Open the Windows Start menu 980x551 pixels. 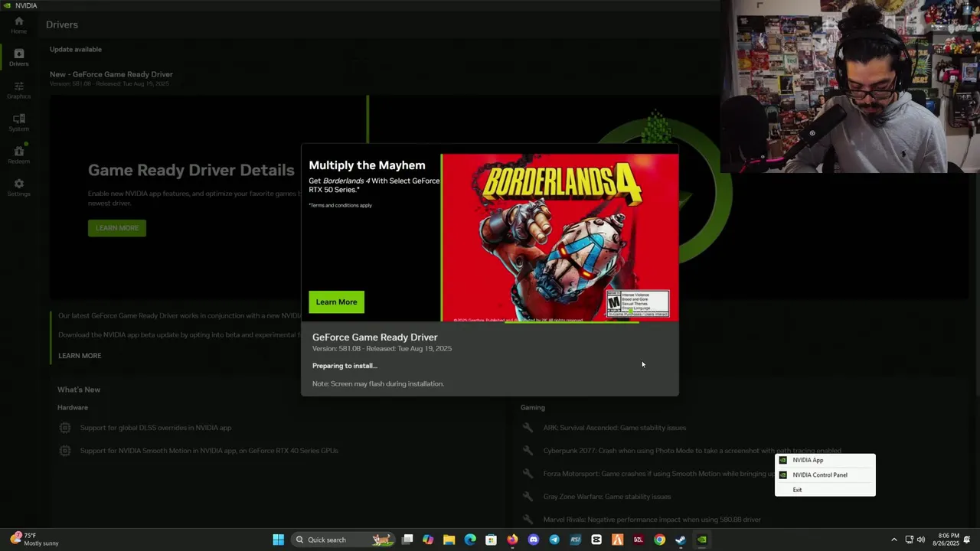coord(278,540)
